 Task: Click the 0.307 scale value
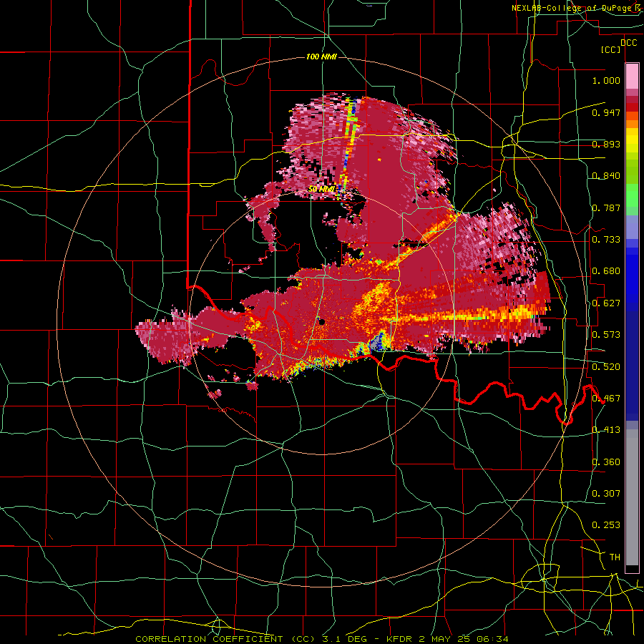[x=606, y=493]
